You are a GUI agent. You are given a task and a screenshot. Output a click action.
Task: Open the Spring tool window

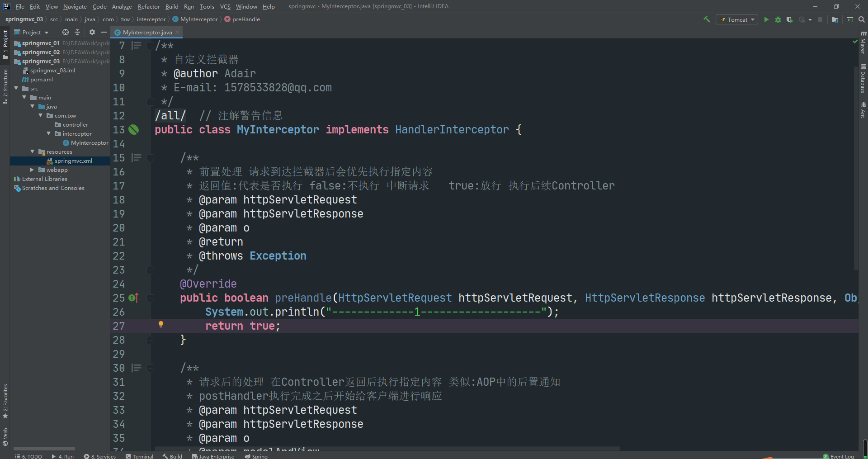[x=256, y=456]
